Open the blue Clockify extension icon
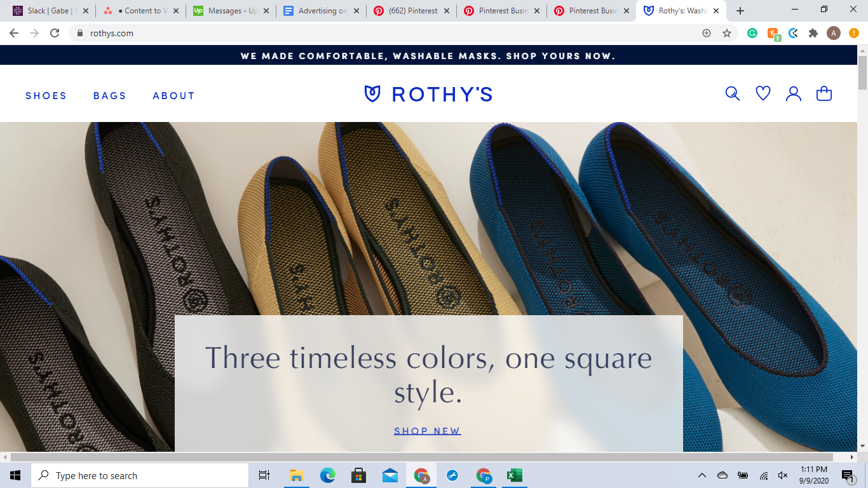The width and height of the screenshot is (868, 488). click(x=793, y=33)
